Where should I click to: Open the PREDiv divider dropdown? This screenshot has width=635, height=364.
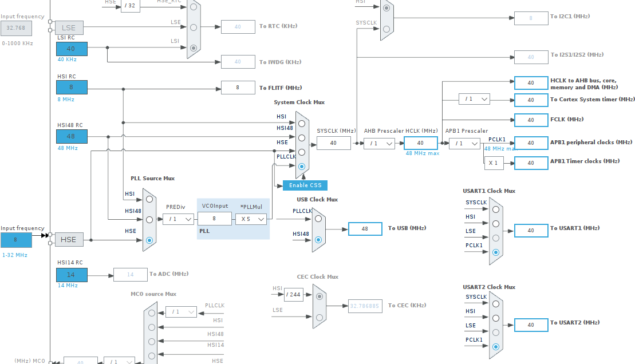point(178,219)
